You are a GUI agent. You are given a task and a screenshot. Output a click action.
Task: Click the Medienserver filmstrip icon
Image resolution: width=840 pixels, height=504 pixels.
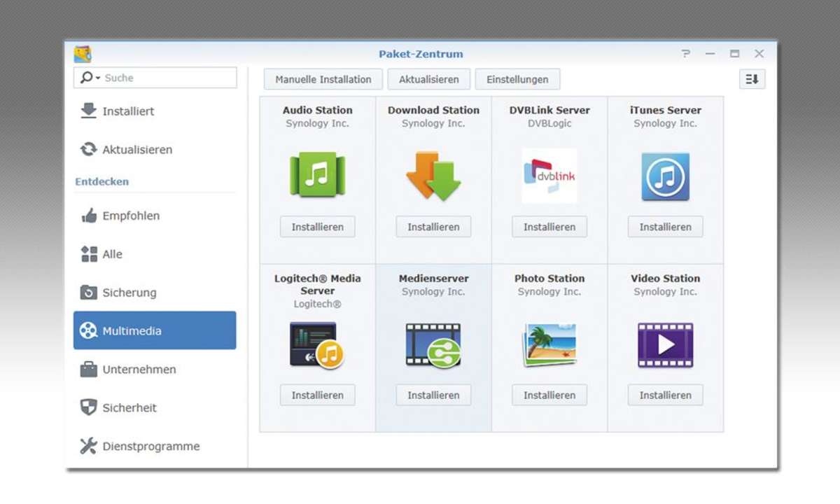point(433,345)
